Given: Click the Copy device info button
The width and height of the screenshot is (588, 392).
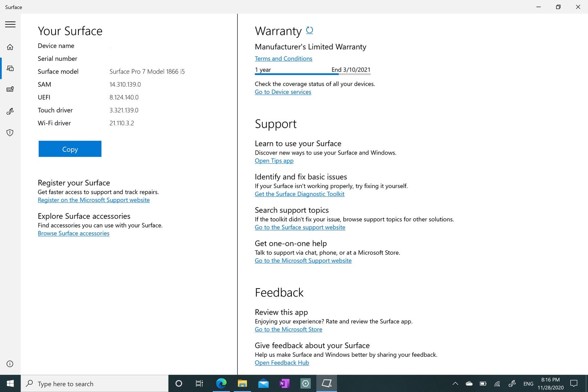Looking at the screenshot, I should coord(70,149).
